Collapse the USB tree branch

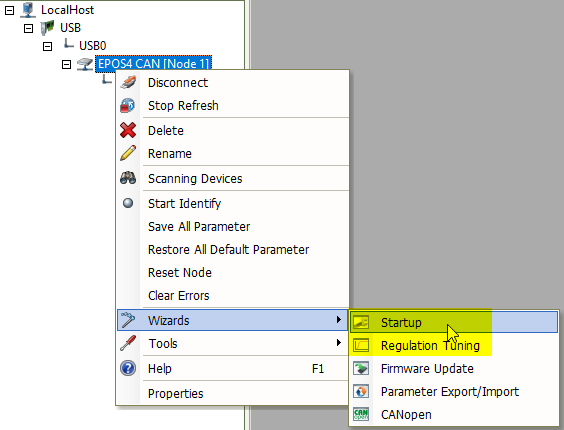pyautogui.click(x=28, y=28)
